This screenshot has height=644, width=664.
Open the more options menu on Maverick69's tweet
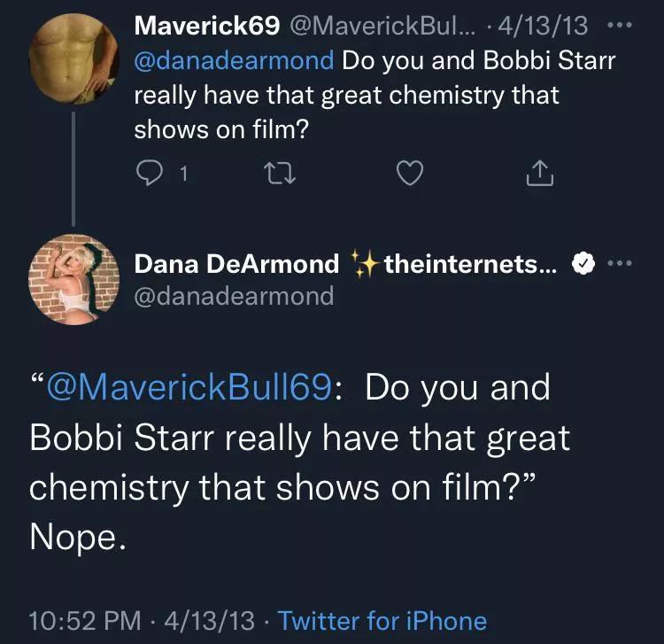tap(624, 26)
